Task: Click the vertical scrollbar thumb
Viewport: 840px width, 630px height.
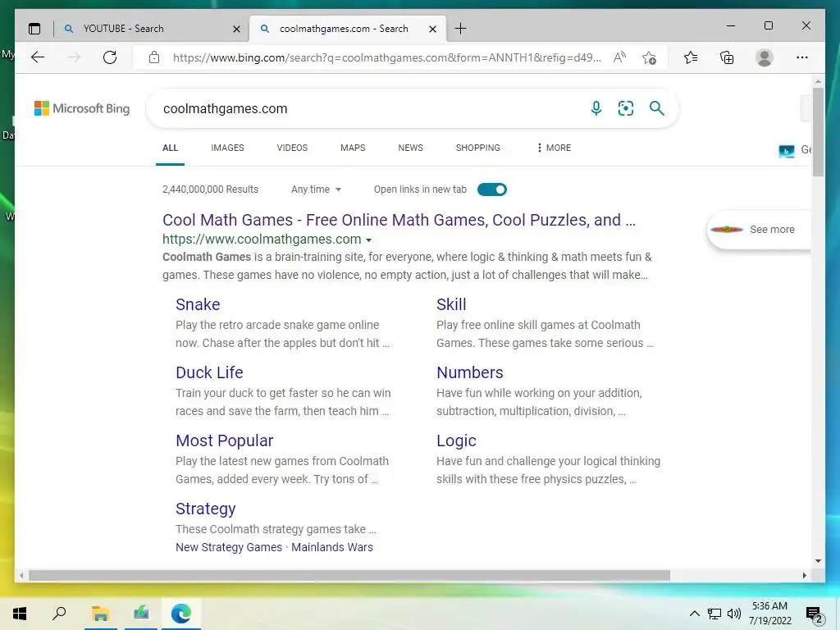Action: click(x=818, y=132)
